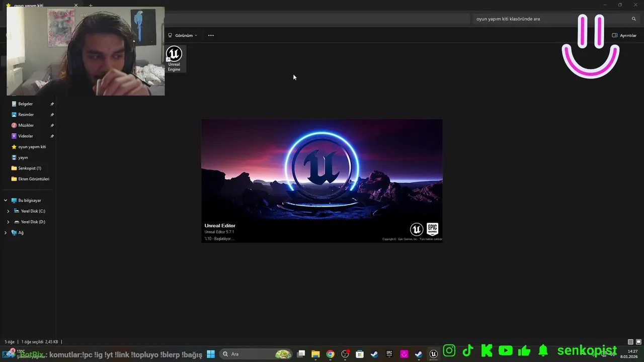Open the Görünüm view dropdown
Viewport: 644px width, 362px height.
[x=183, y=35]
